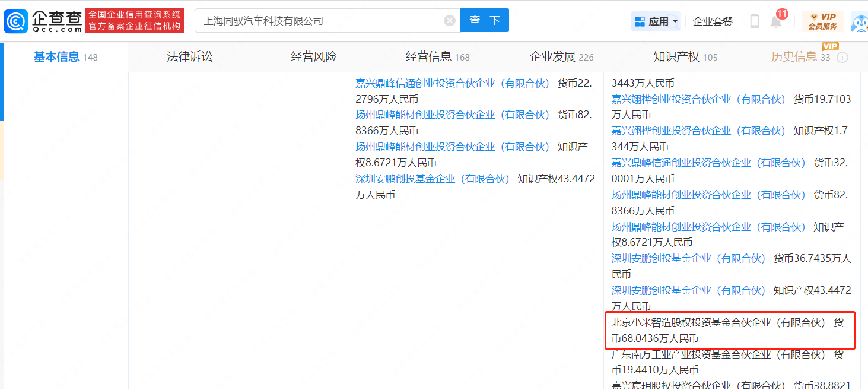Select the 经营信息 tab

pyautogui.click(x=438, y=57)
